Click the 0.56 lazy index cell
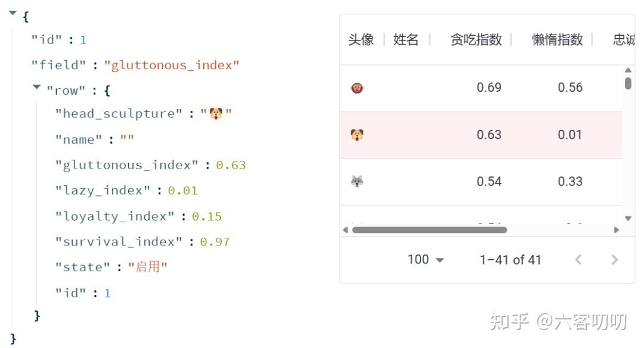 570,88
